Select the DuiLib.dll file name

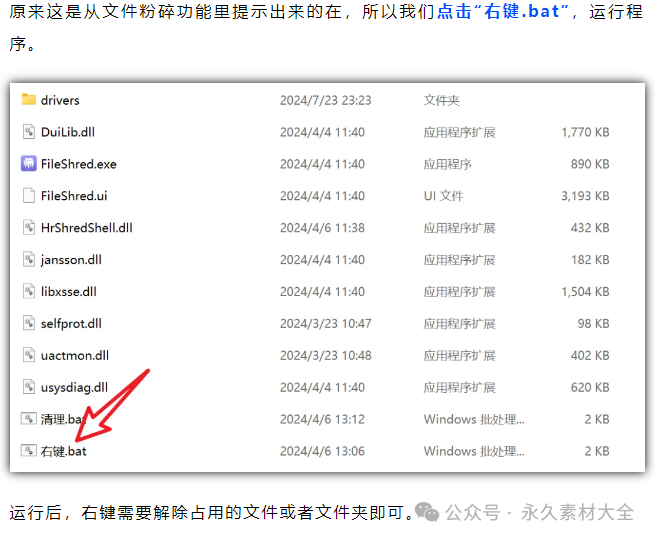(68, 132)
